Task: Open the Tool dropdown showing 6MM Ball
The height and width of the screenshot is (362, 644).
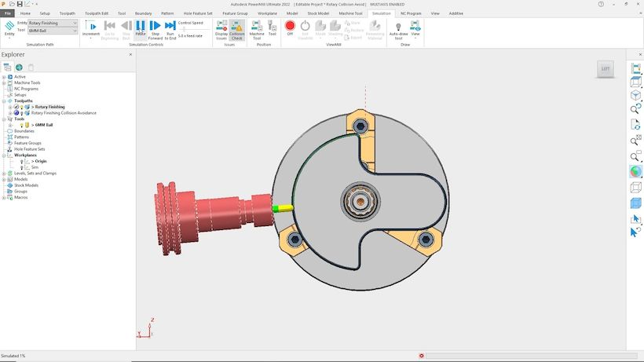Action: [53, 31]
